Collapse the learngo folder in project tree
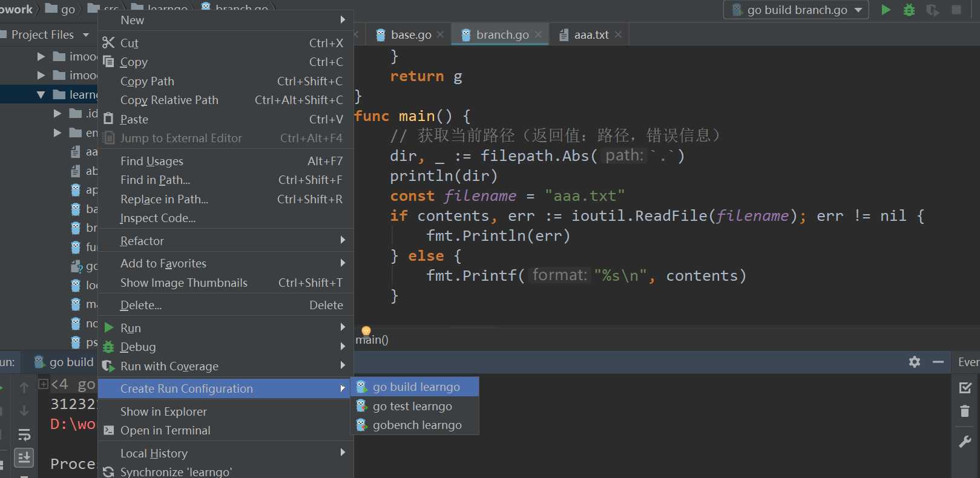Screen dimensions: 980x478 point(41,94)
